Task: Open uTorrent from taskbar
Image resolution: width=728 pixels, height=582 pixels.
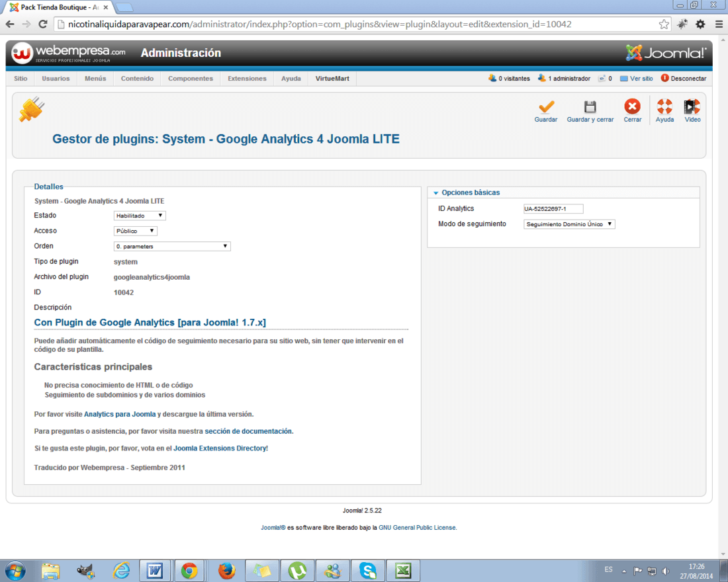Action: coord(297,570)
